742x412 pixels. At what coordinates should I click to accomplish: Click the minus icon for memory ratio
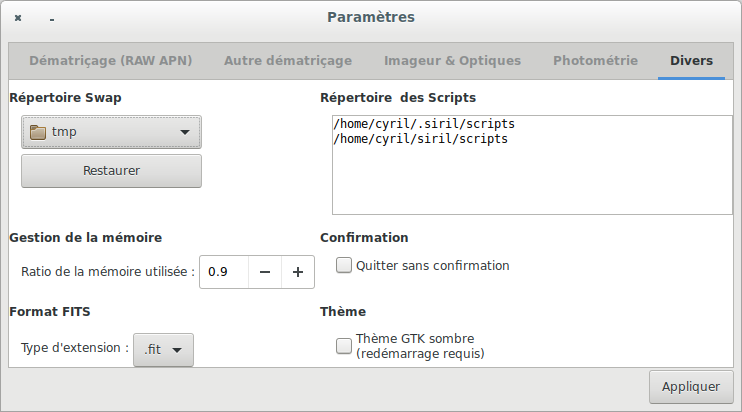[264, 272]
